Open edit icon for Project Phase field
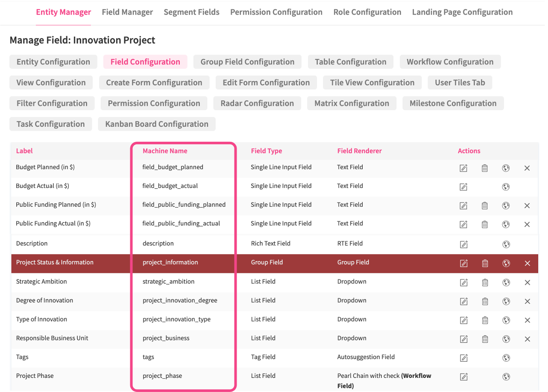 (x=463, y=377)
